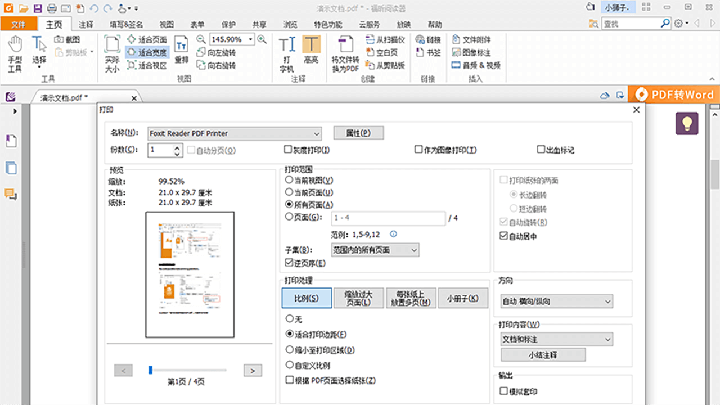Click the Booklet (小册子) button

tap(463, 298)
